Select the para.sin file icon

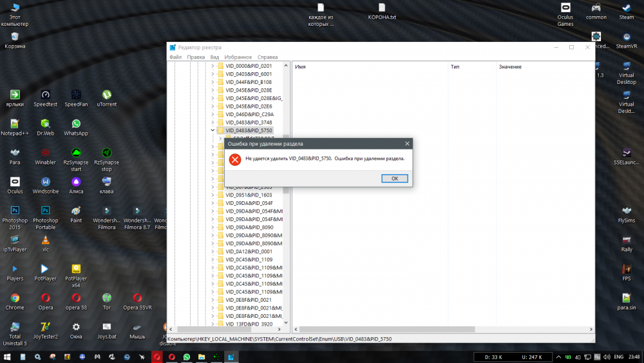click(x=627, y=302)
